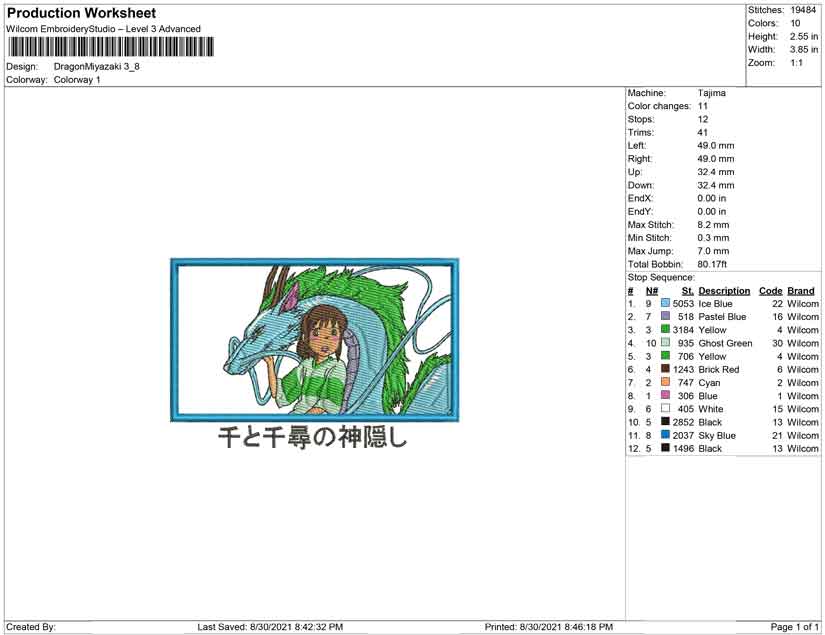Click the Yellow 3184 color swatch
The image size is (825, 635).
click(665, 330)
